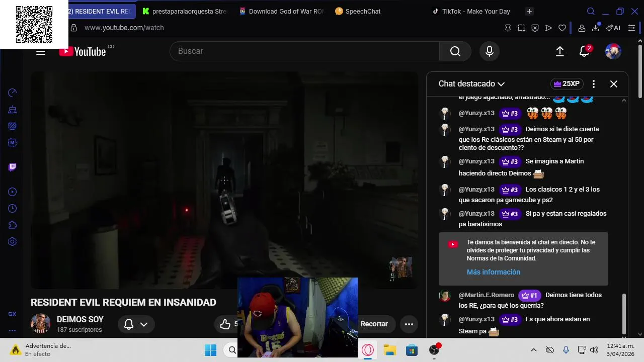Click the YouTube video player
644x362 pixels.
[224, 180]
